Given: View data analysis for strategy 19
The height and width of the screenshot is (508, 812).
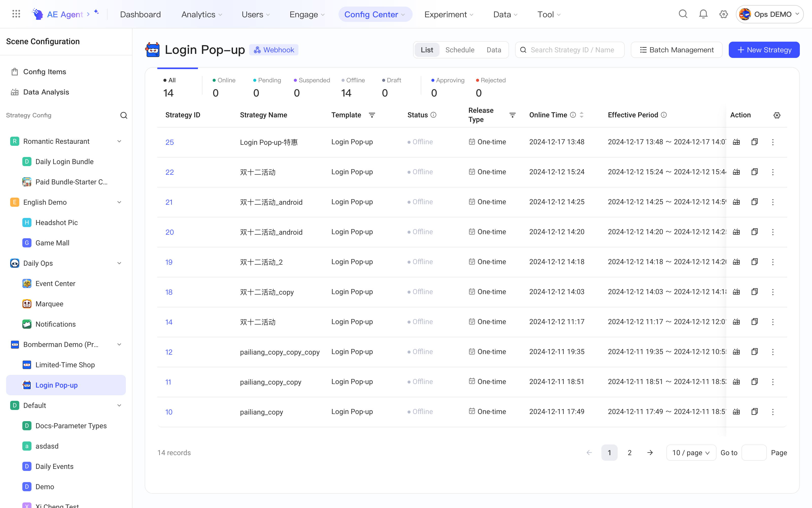Looking at the screenshot, I should pyautogui.click(x=736, y=262).
